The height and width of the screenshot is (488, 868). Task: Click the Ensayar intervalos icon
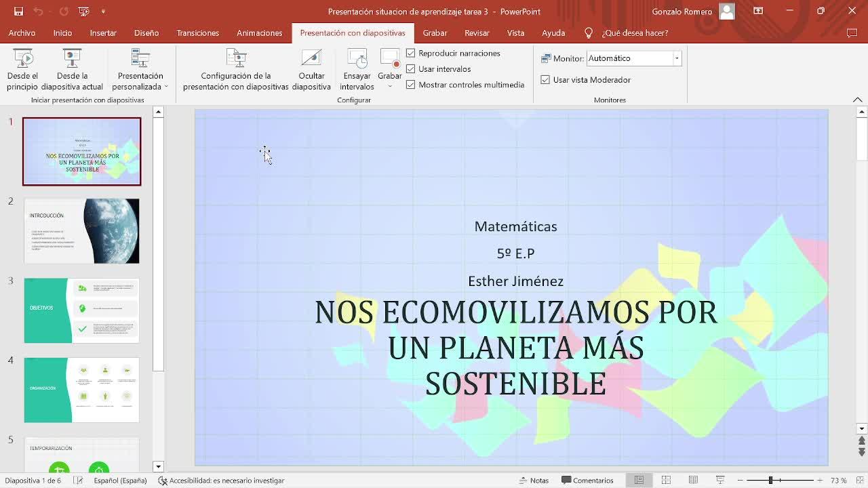coord(357,60)
